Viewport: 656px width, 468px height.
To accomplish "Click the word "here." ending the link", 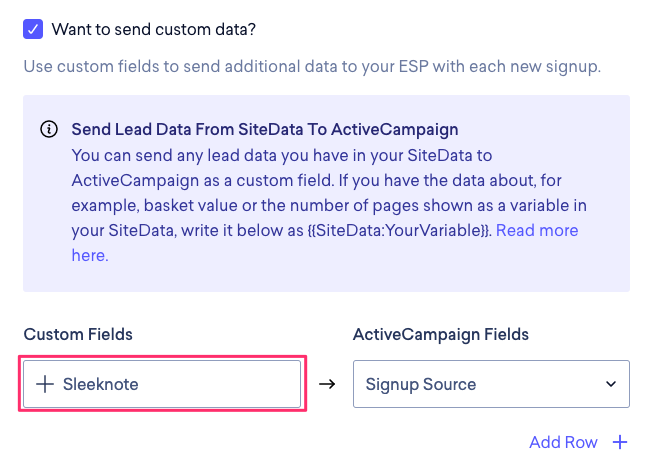I will [x=89, y=255].
